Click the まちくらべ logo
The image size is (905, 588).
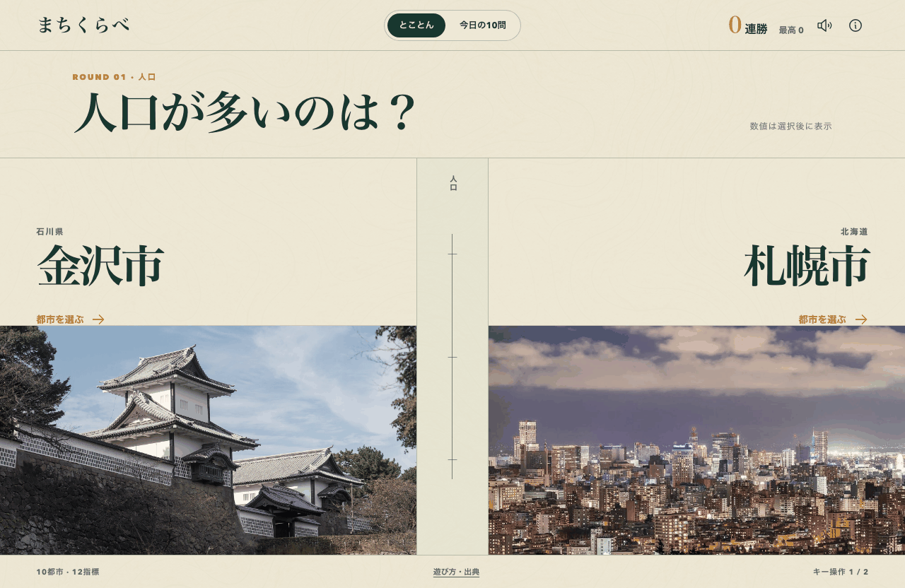coord(83,25)
